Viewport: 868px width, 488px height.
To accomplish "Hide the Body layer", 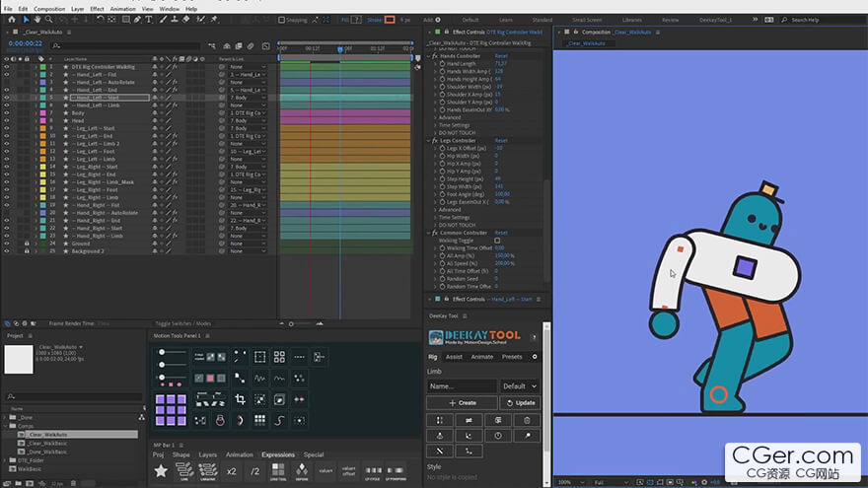I will click(7, 112).
